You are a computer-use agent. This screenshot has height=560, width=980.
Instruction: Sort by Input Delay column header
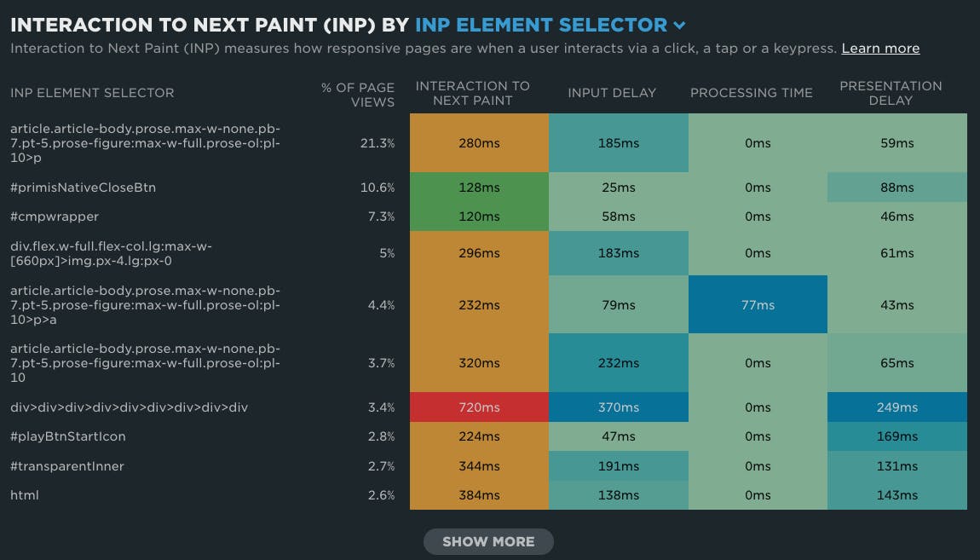tap(612, 93)
